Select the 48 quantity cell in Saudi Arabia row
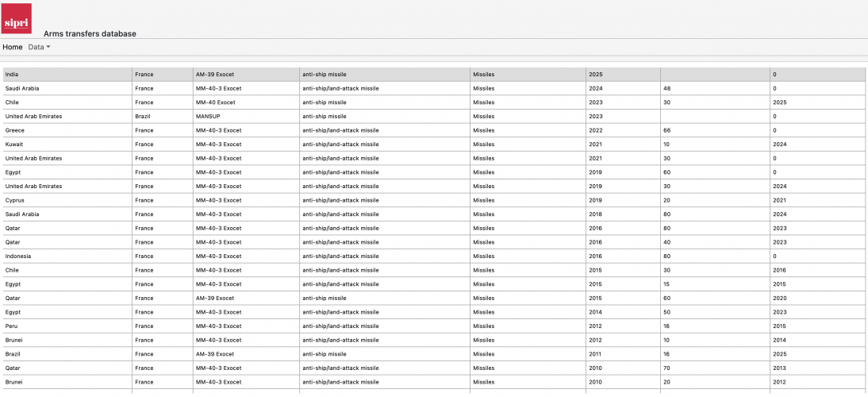The width and height of the screenshot is (868, 397). (x=715, y=89)
